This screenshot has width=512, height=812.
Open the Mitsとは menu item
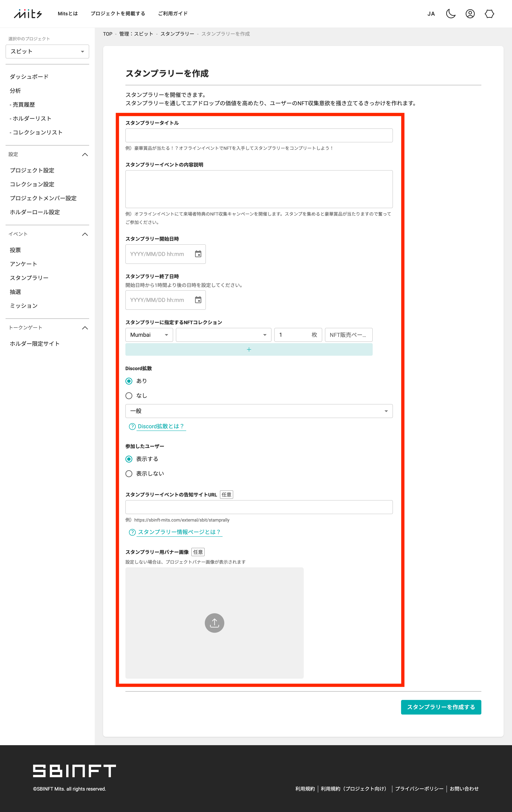tap(68, 14)
